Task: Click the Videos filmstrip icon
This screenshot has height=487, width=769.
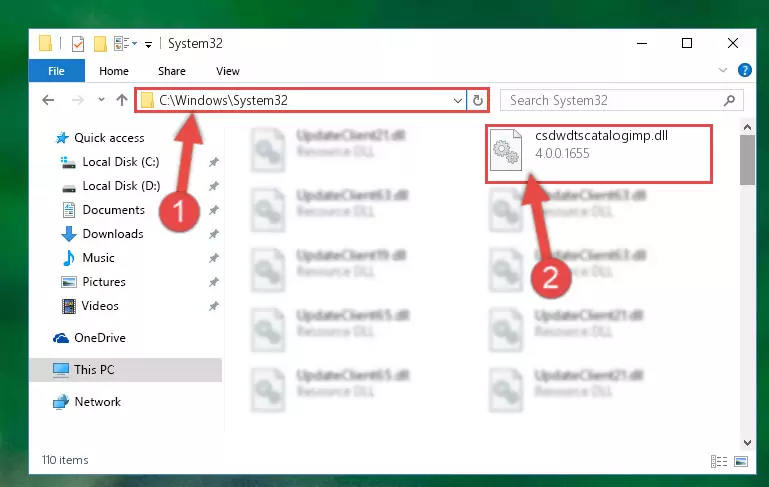Action: [69, 306]
